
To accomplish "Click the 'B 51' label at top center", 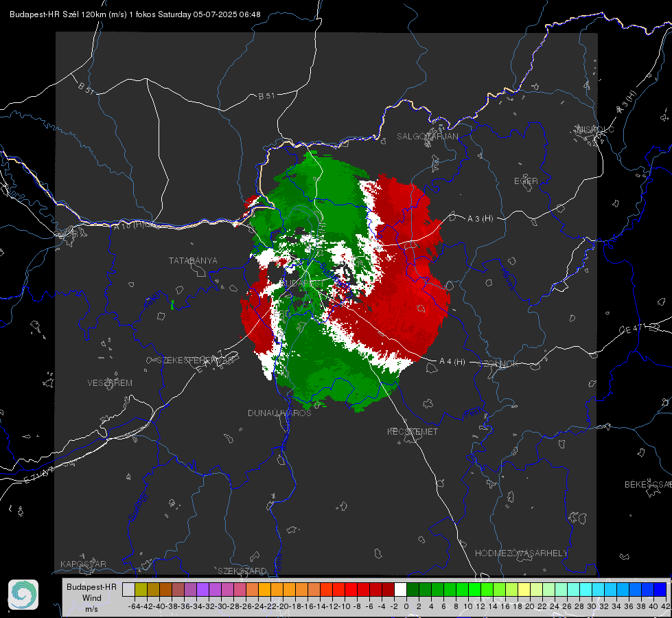I will click(x=266, y=96).
